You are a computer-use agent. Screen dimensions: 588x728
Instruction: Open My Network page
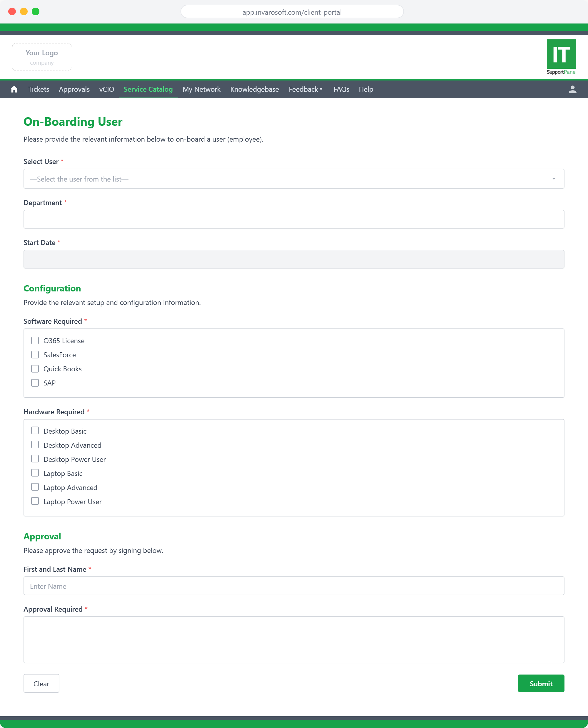pos(201,89)
